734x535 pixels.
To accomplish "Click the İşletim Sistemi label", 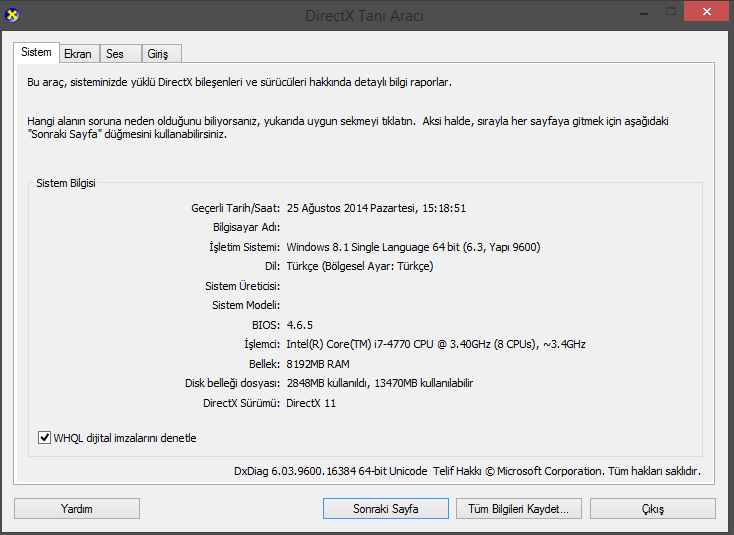I will pyautogui.click(x=244, y=247).
